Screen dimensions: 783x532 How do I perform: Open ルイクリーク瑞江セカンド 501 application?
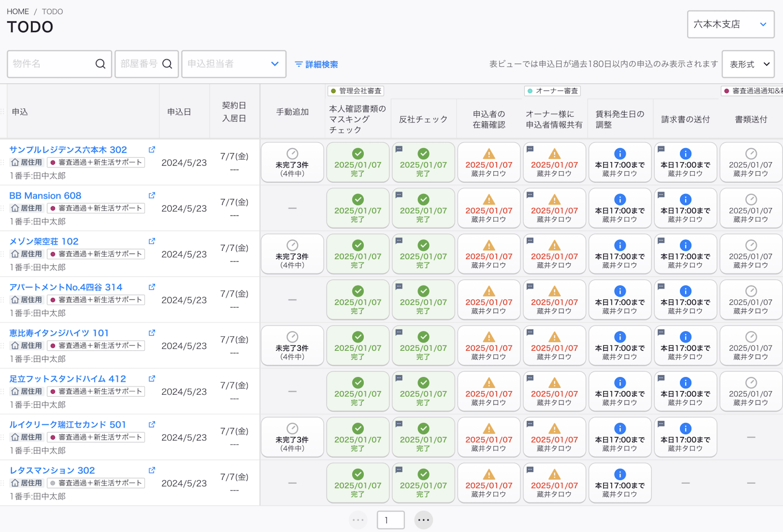coord(67,424)
